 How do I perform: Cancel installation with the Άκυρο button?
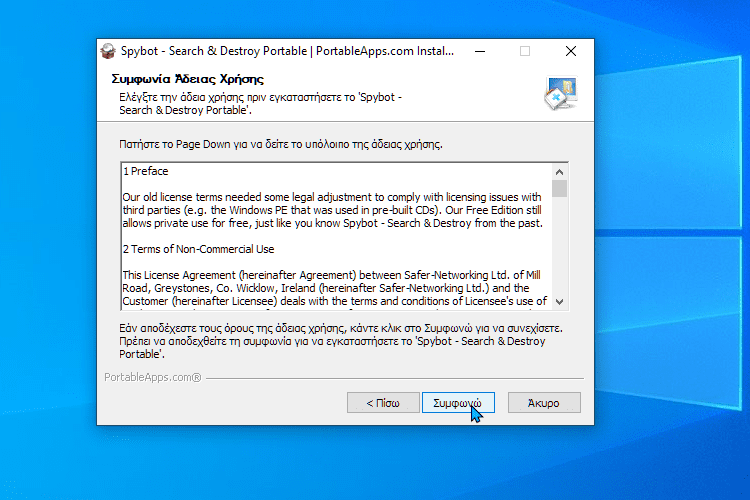click(x=544, y=403)
